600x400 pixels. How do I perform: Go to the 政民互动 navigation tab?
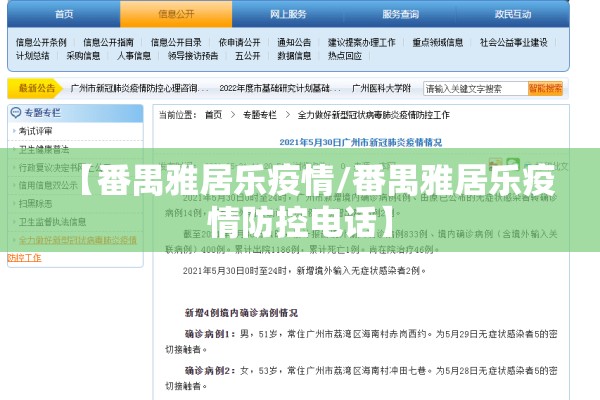512,15
